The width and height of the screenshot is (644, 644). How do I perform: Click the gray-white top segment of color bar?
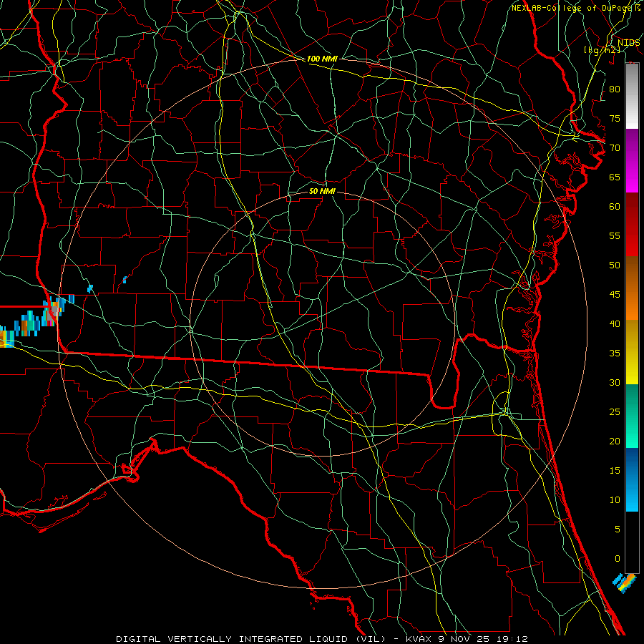coord(632,96)
